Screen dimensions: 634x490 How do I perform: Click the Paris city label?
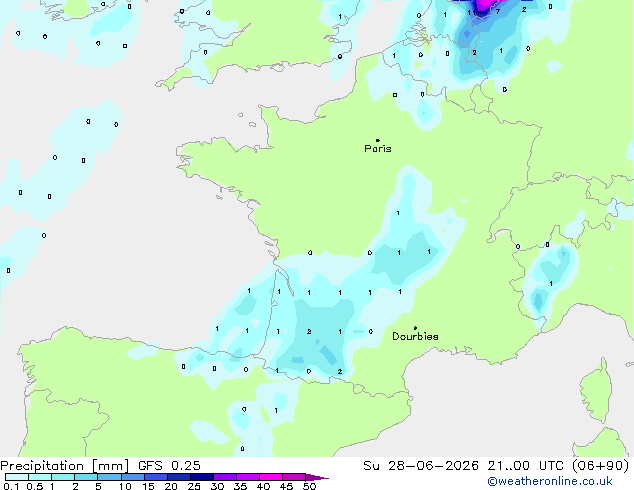(x=378, y=149)
